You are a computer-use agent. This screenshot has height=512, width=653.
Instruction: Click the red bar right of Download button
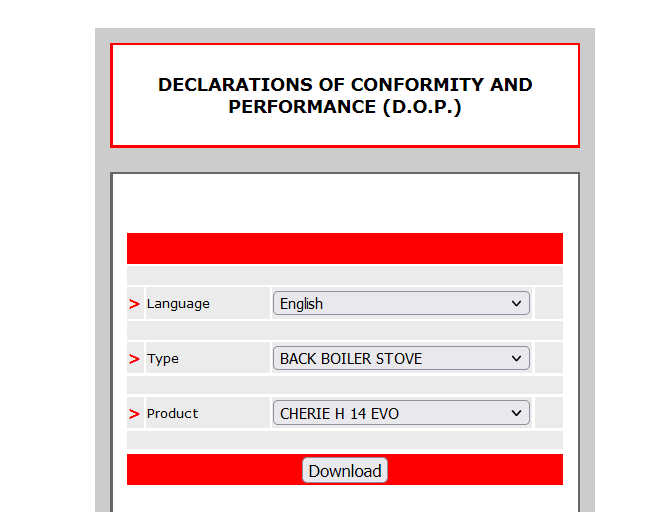pos(475,470)
